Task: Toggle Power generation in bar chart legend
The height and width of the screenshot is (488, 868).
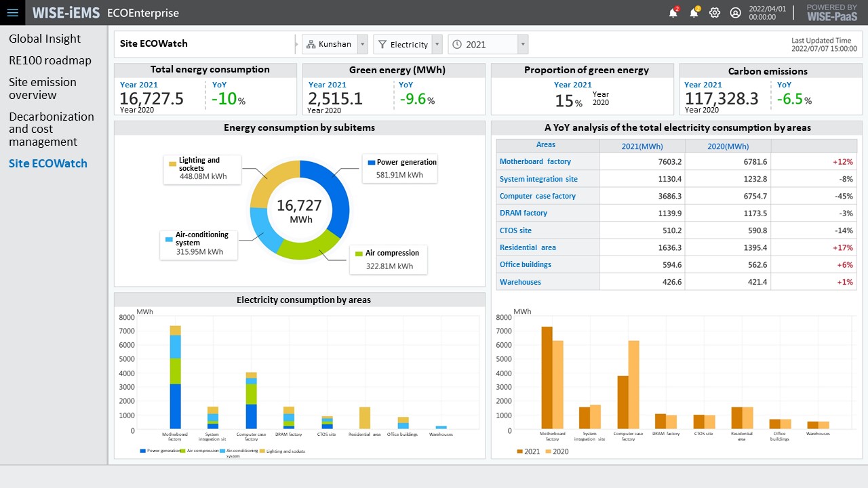Action: (160, 451)
